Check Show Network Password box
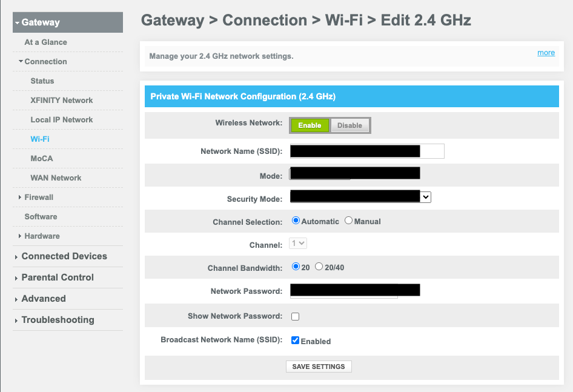This screenshot has height=392, width=573. coord(296,316)
